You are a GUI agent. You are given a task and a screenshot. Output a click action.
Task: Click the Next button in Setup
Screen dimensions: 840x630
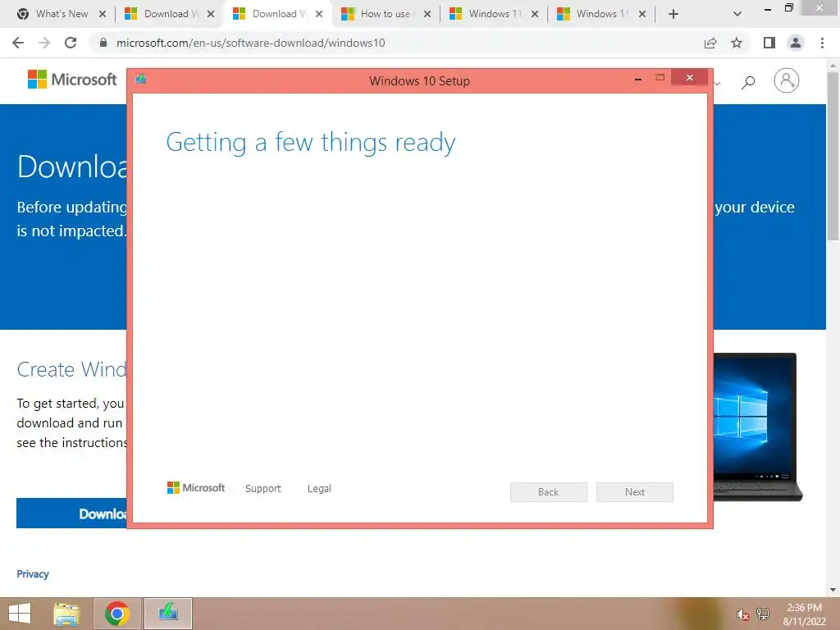635,492
